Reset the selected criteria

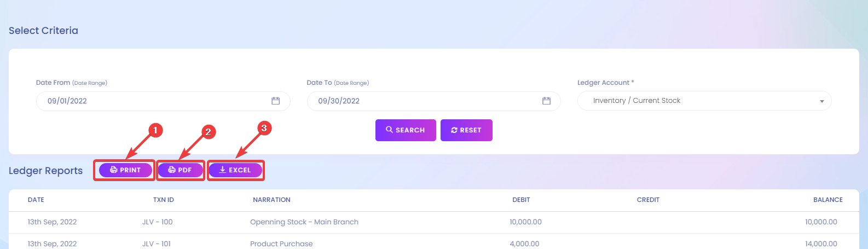(466, 130)
